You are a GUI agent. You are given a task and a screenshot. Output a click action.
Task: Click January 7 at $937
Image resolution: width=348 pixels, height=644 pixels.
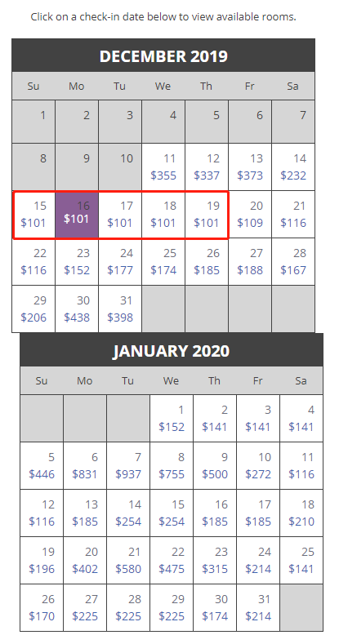tap(128, 466)
